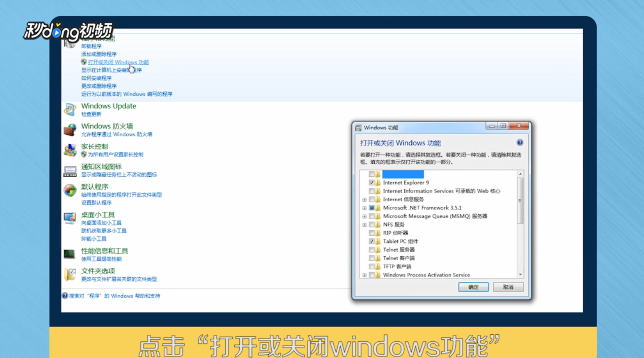The height and width of the screenshot is (358, 644).
Task: Click the Windows Update category icon
Action: (x=70, y=110)
